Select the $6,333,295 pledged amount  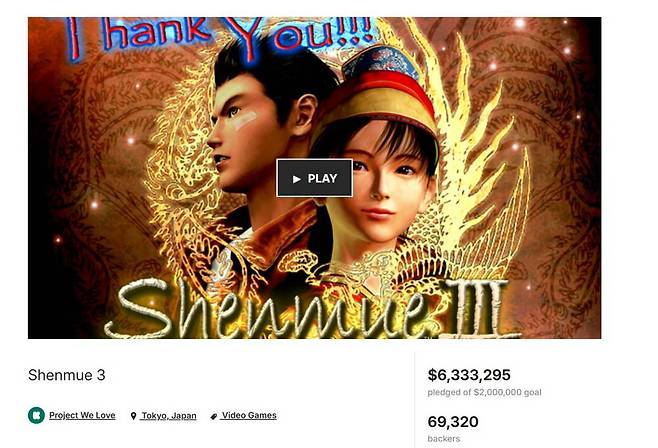[469, 375]
